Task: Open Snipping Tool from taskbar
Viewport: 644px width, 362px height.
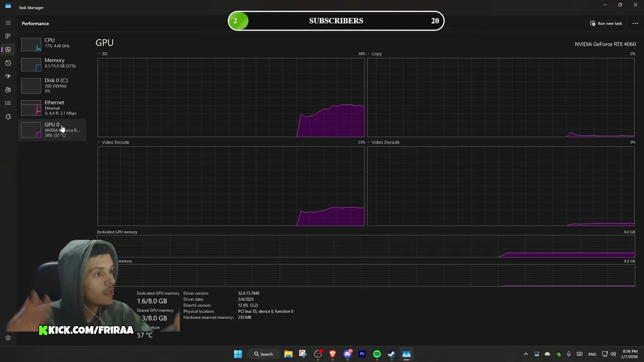Action: tap(302, 354)
